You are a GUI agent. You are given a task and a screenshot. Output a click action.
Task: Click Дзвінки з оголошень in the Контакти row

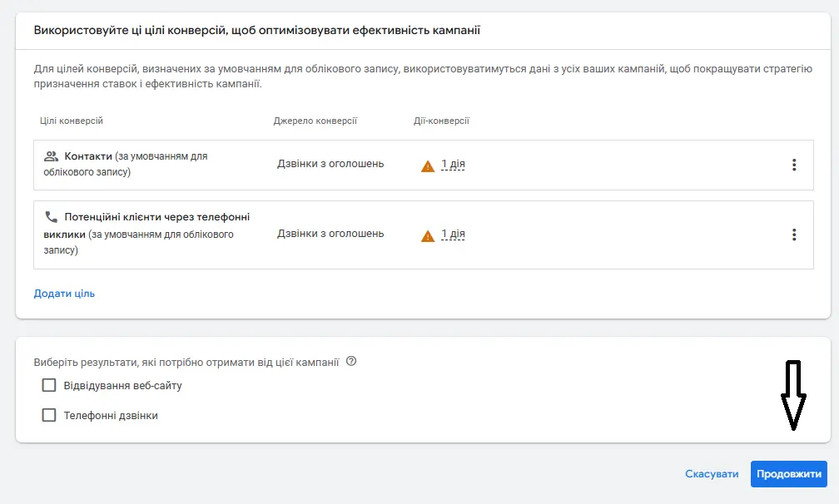[330, 164]
